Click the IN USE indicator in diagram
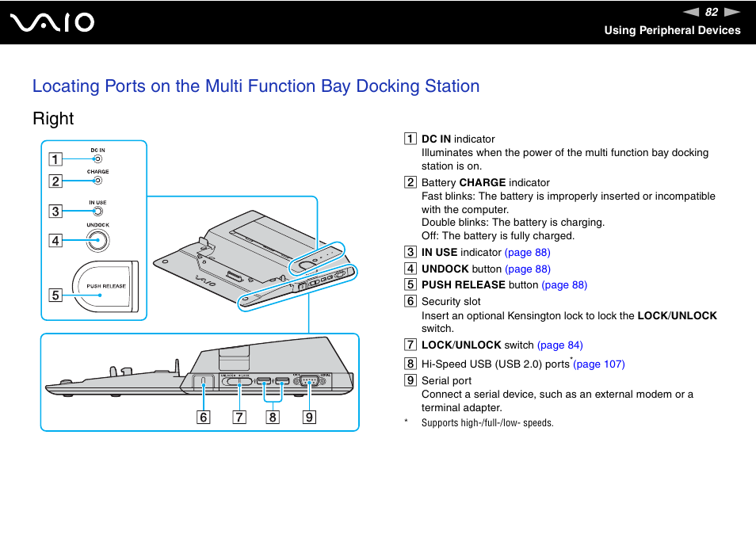The height and width of the screenshot is (534, 756). tap(98, 211)
